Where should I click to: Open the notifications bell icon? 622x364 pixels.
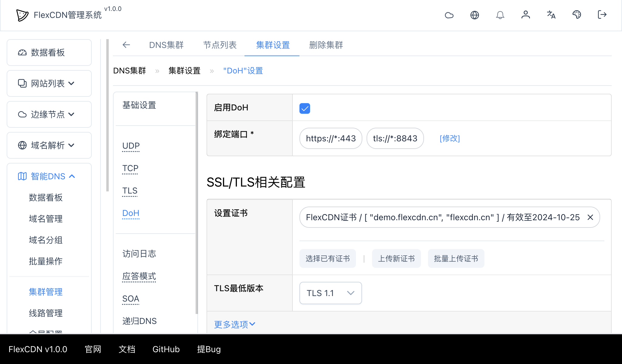click(x=500, y=15)
